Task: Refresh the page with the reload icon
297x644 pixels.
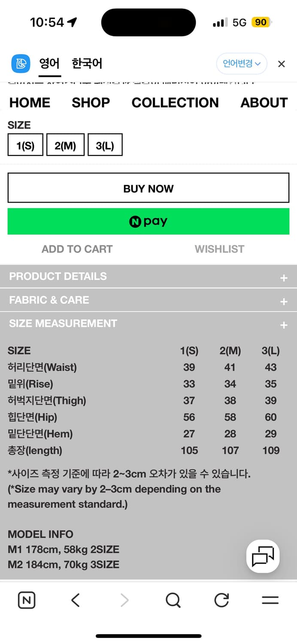Action: coord(221,600)
